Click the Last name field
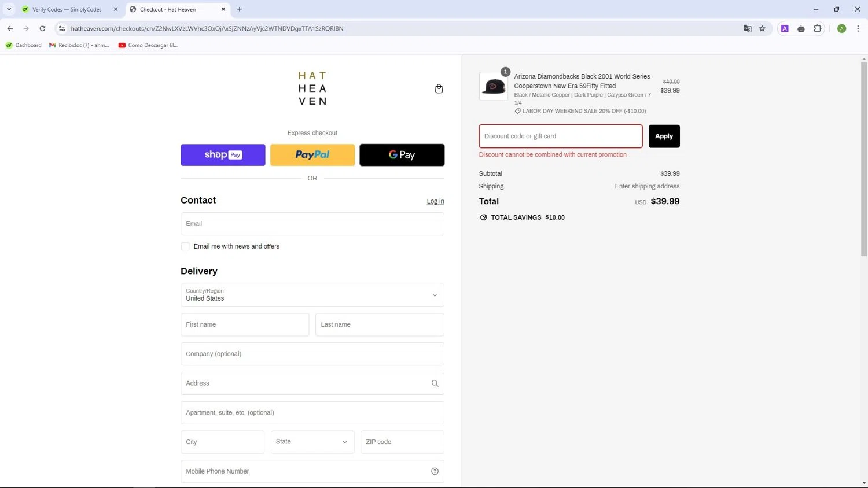The height and width of the screenshot is (488, 868). 380,324
